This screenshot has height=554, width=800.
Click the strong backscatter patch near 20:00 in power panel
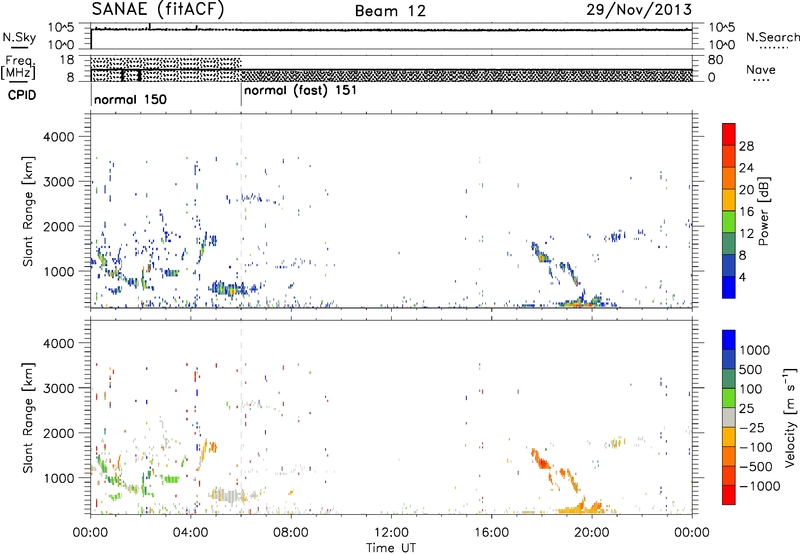(582, 301)
